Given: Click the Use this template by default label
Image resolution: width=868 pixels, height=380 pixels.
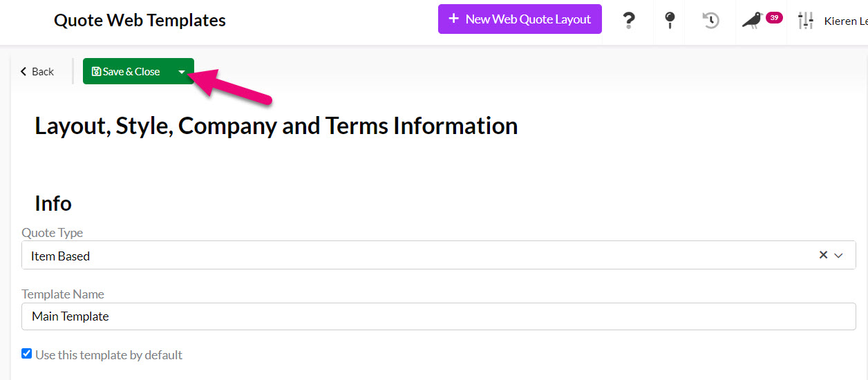Looking at the screenshot, I should [109, 355].
